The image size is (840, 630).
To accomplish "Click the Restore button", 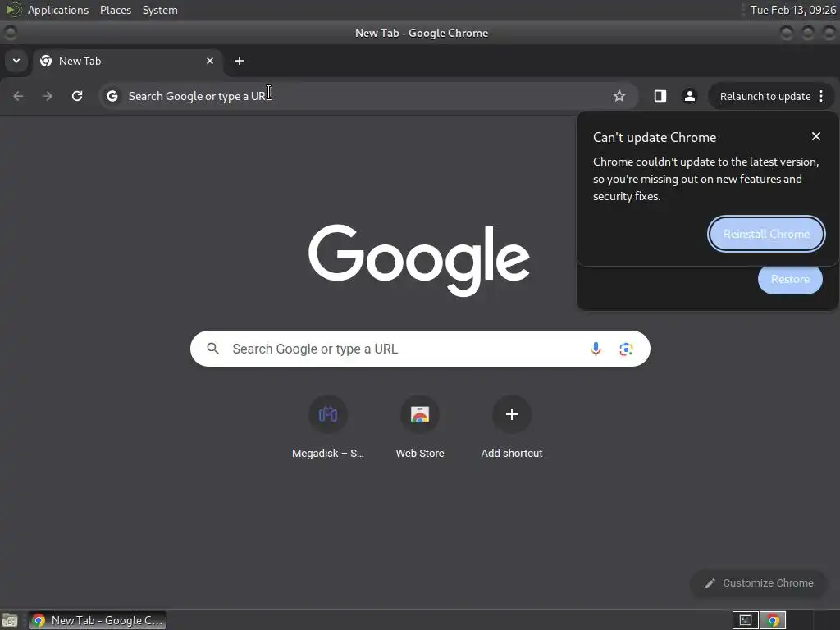I will [x=790, y=279].
